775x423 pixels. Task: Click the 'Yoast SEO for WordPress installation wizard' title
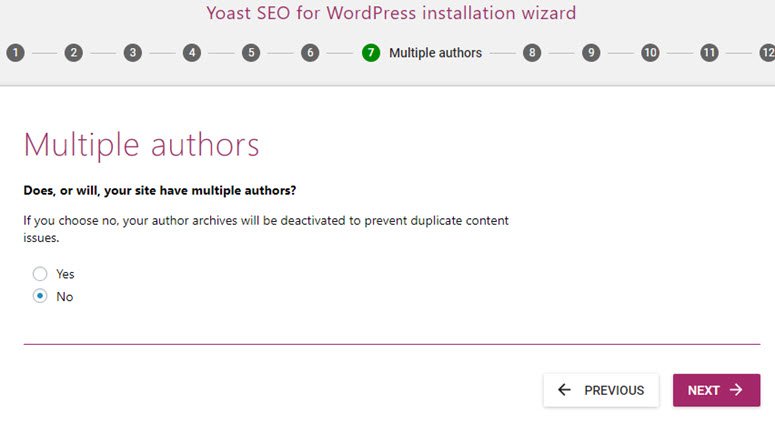click(391, 13)
